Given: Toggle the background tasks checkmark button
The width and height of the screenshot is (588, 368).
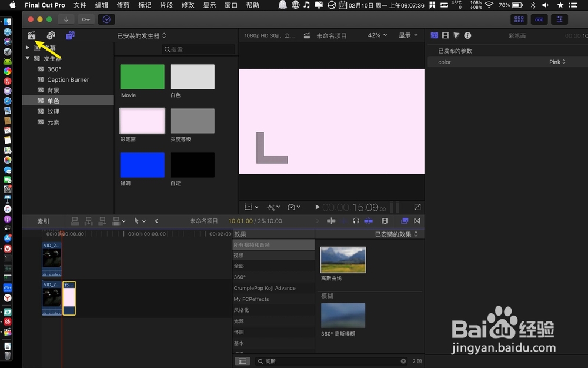Looking at the screenshot, I should click(106, 19).
